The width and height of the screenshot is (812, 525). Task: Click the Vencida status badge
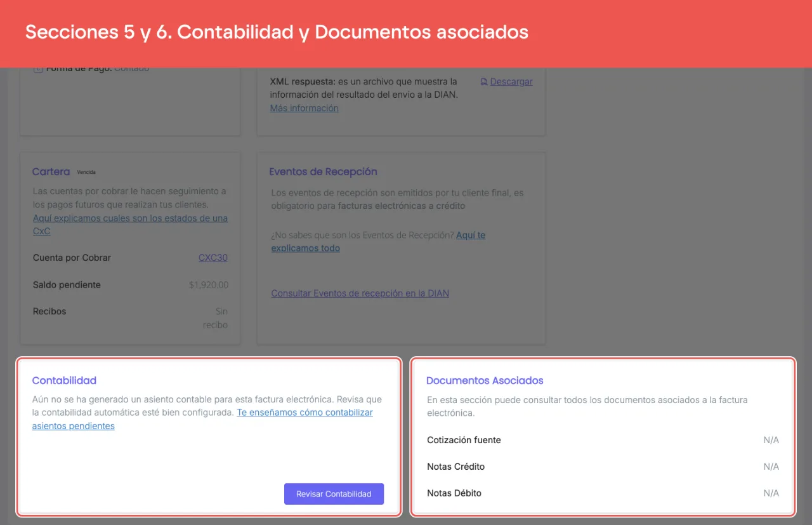[86, 172]
